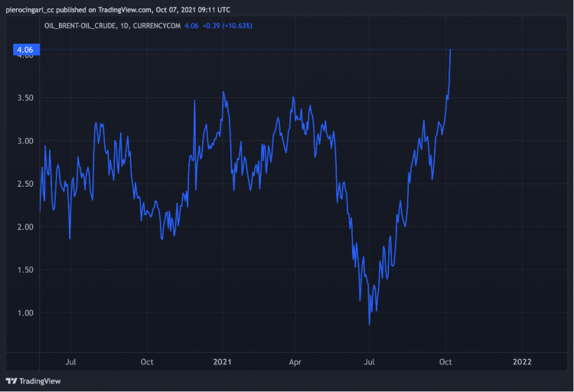Click the 1.00 price axis label

[x=25, y=313]
